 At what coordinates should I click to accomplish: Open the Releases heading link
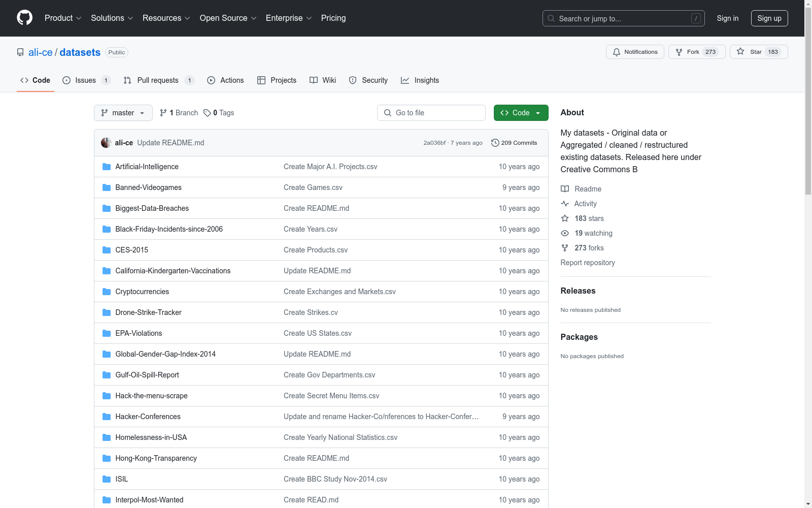[x=578, y=291]
